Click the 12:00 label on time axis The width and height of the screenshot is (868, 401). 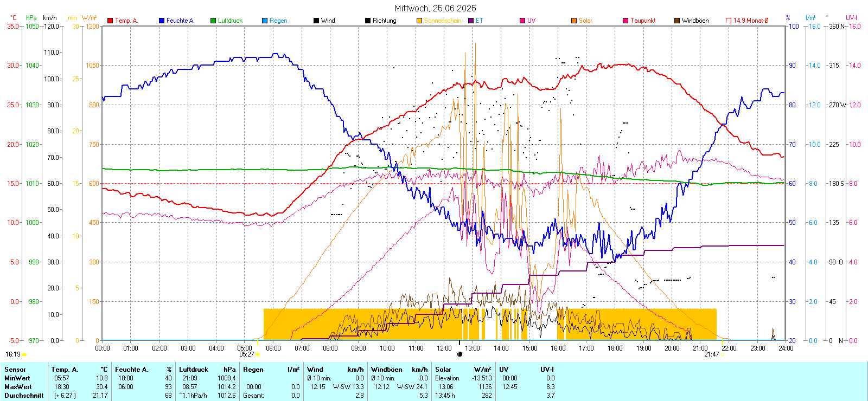click(x=444, y=348)
